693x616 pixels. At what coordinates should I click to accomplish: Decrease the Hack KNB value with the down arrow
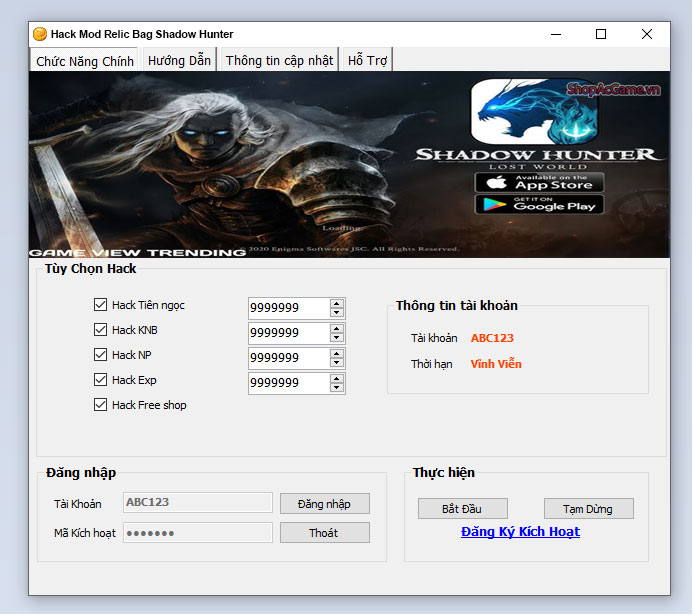[x=337, y=338]
